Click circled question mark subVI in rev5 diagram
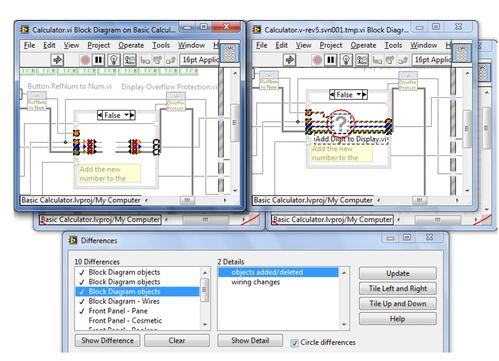The width and height of the screenshot is (499, 361). coord(340,123)
